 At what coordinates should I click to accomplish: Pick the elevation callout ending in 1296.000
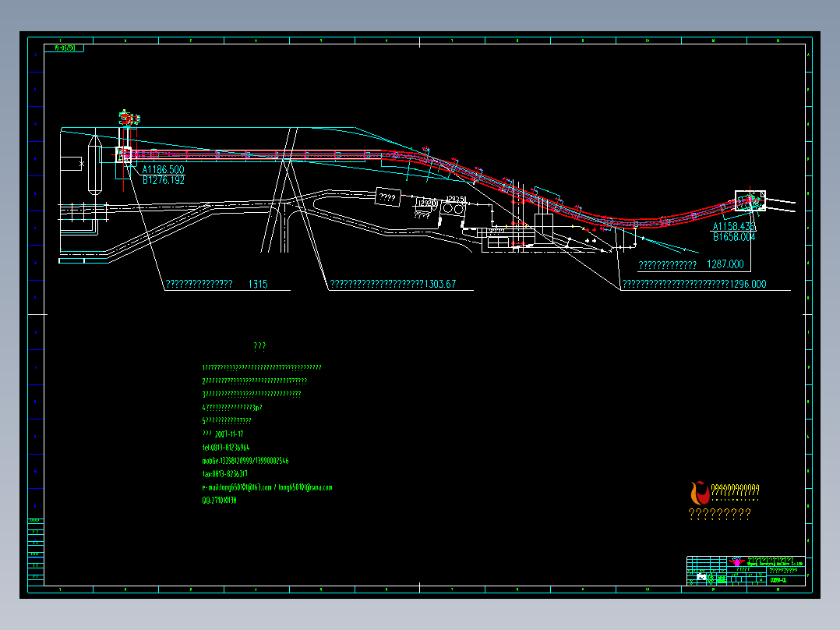click(694, 284)
